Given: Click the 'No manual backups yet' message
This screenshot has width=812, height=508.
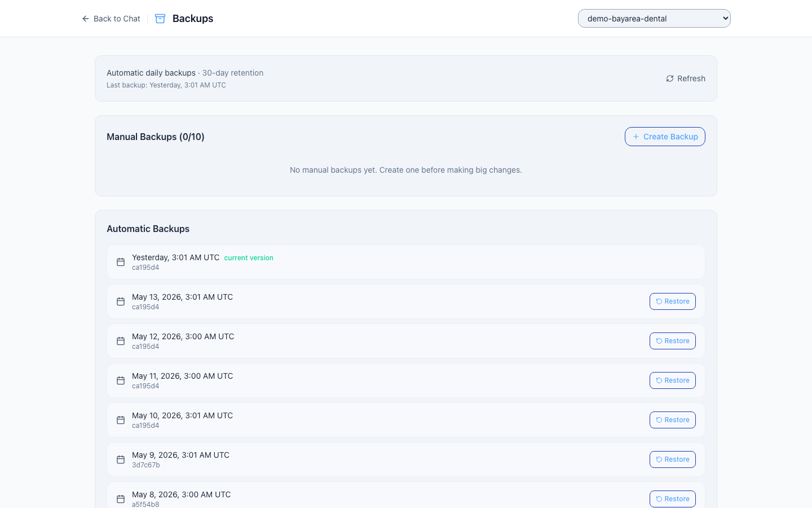Looking at the screenshot, I should tap(406, 170).
